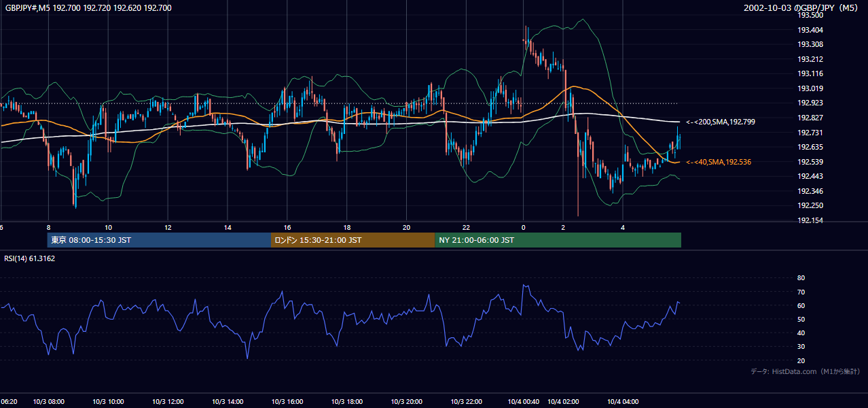Click the 193.019 price axis label
868x408 pixels.
[x=810, y=88]
